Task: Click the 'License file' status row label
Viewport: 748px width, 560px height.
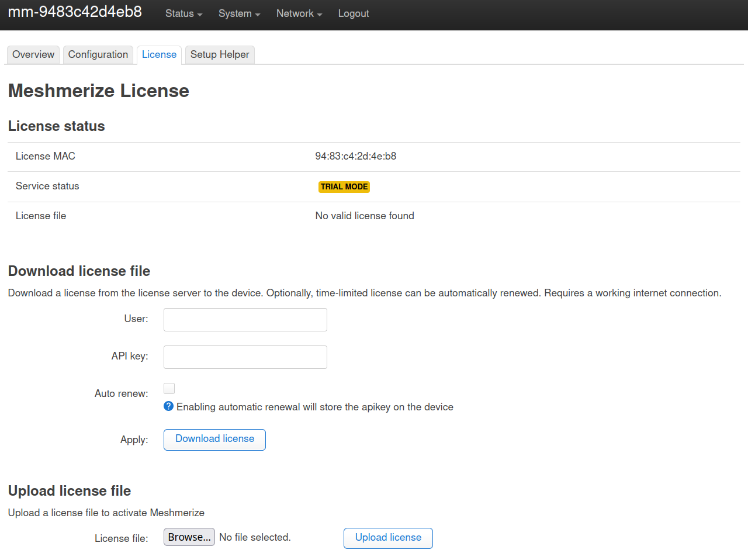Action: coord(41,216)
